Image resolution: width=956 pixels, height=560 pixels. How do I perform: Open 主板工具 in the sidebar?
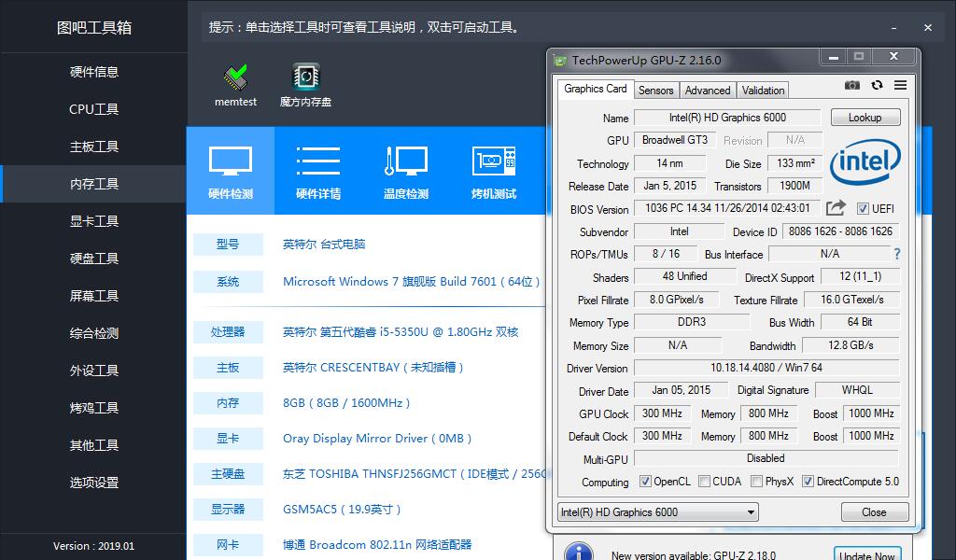click(x=94, y=147)
